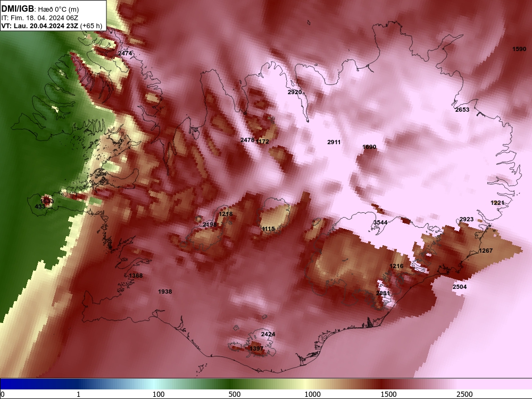
Task: Click the legend label 1
Action: click(x=78, y=394)
